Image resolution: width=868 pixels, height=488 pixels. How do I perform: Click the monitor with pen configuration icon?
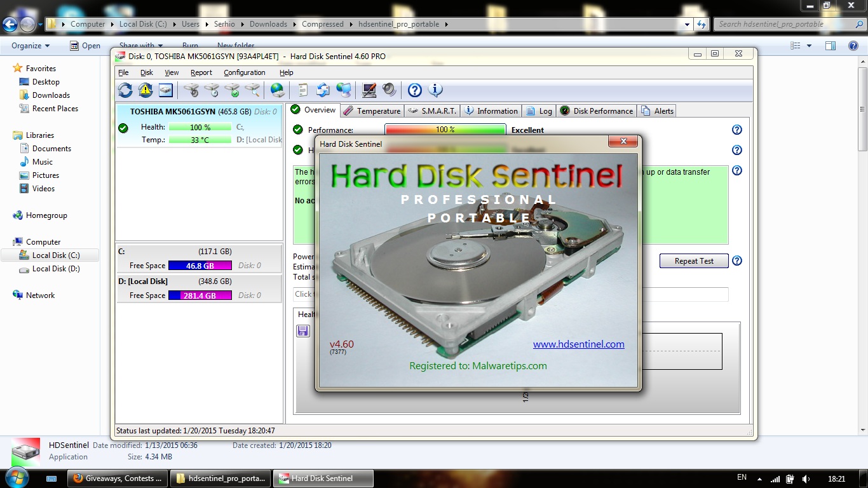(x=369, y=90)
